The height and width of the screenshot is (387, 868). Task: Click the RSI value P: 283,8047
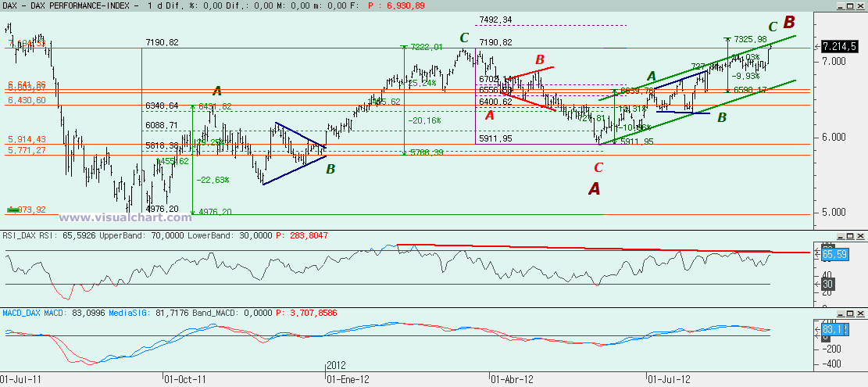[x=301, y=235]
